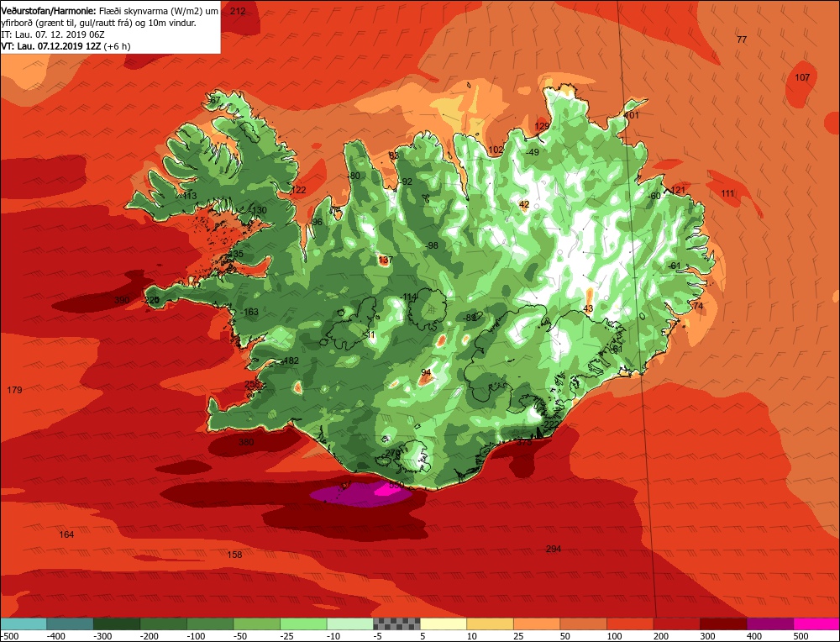Click the 'Veðurstofan/Harmonie' title text
The width and height of the screenshot is (840, 642).
point(50,10)
